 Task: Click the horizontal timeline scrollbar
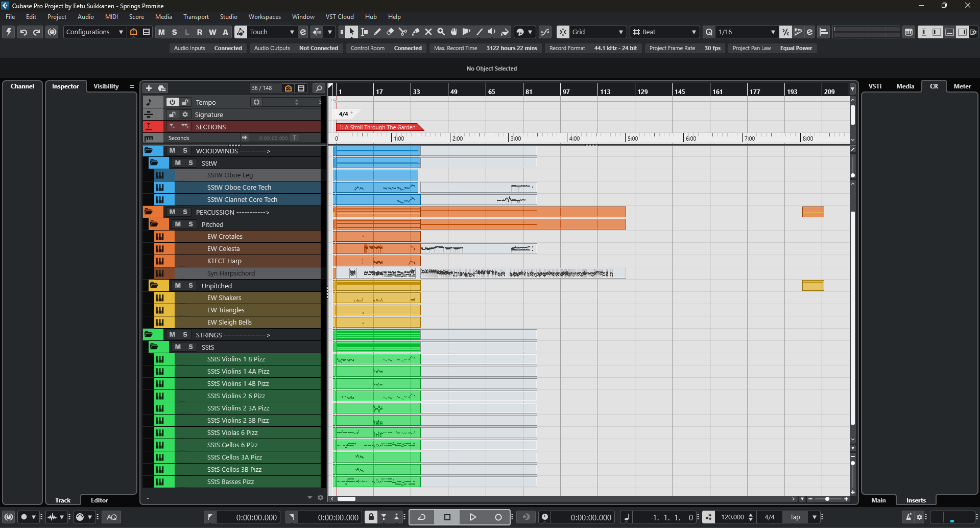(x=347, y=499)
